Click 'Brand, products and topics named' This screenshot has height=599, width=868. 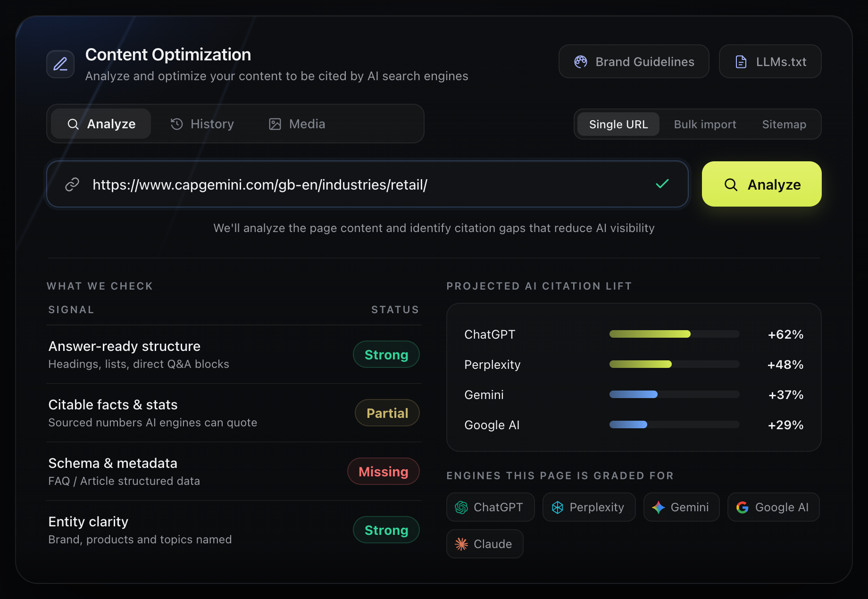(x=140, y=540)
